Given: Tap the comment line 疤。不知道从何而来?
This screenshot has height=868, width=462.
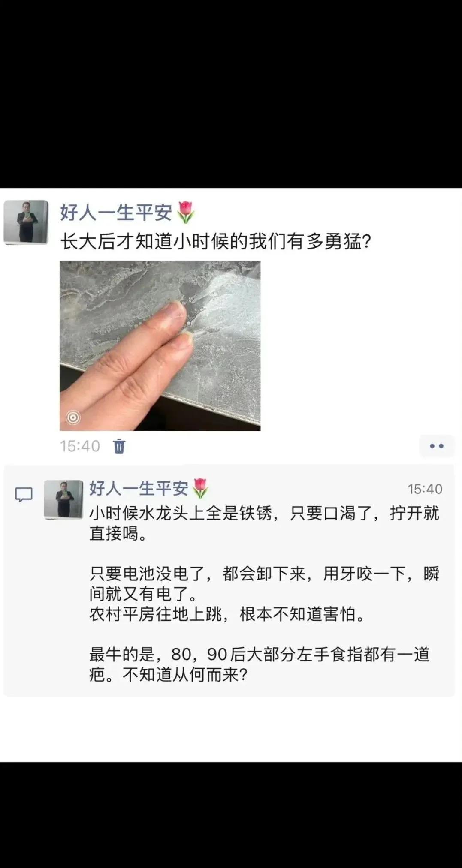Looking at the screenshot, I should point(169,675).
